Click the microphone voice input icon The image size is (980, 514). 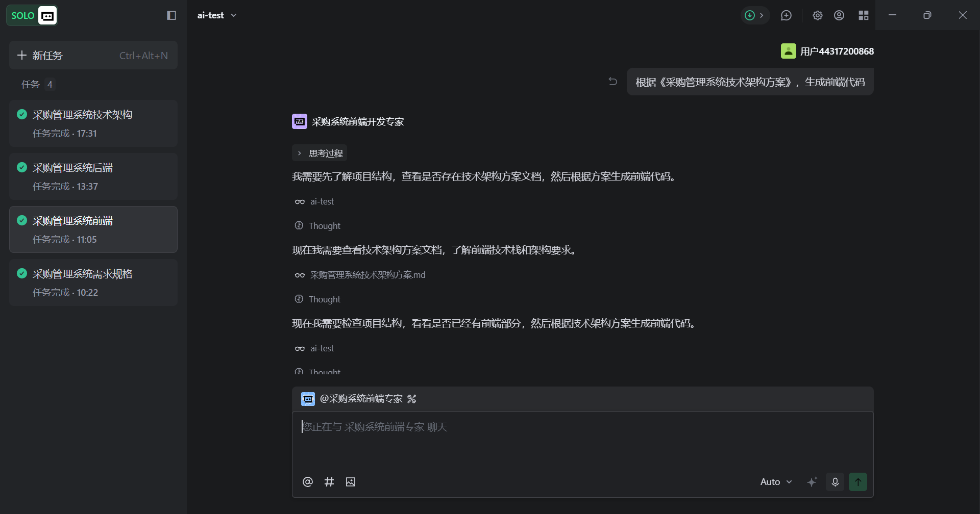coord(835,482)
